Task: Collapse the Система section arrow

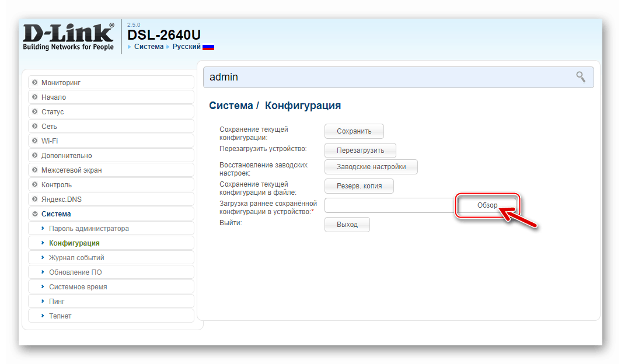Action: (35, 214)
